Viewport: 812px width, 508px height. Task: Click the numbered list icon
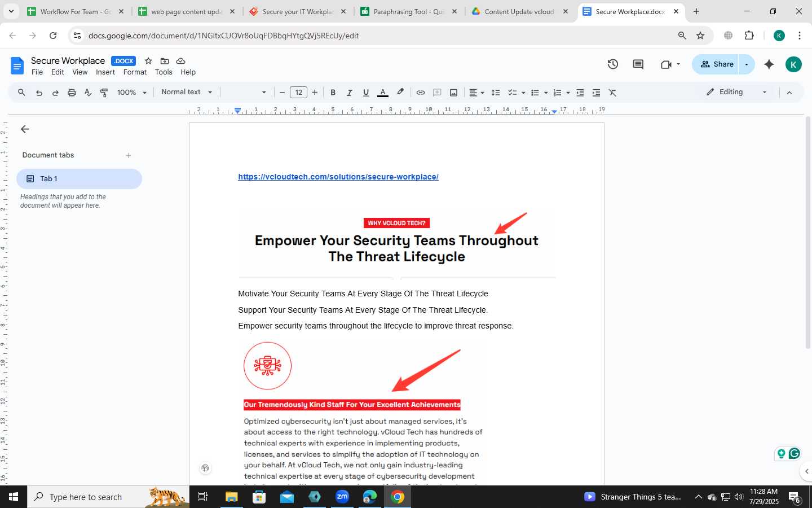tap(557, 93)
